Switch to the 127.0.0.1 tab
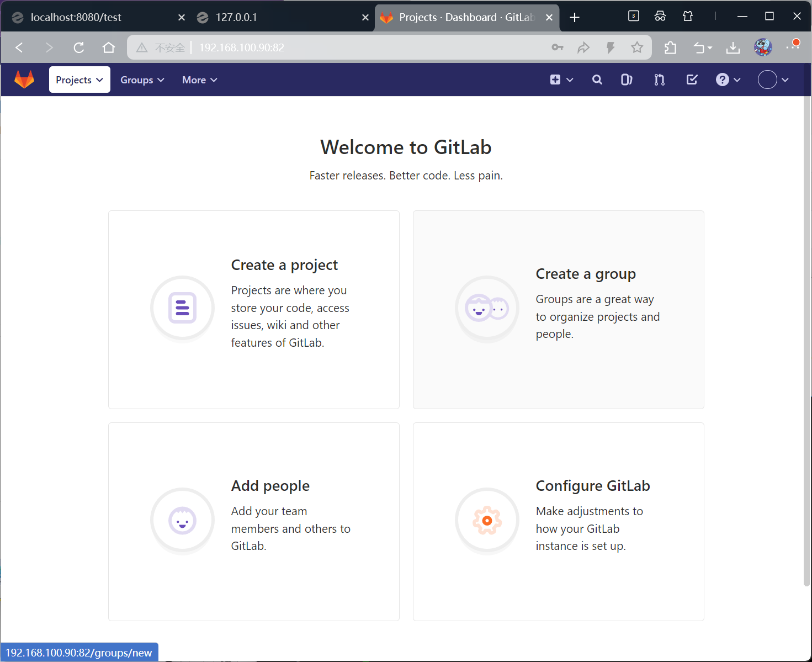812x662 pixels. click(x=282, y=17)
